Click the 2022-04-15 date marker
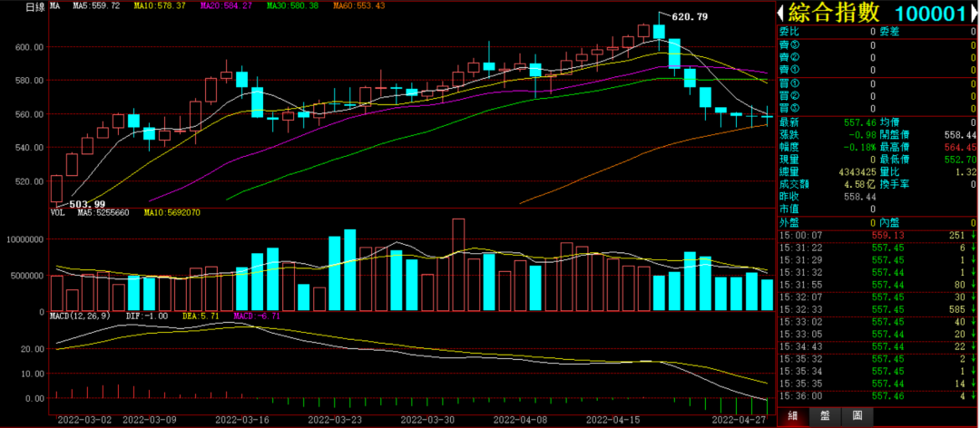The height and width of the screenshot is (428, 980). [x=613, y=422]
